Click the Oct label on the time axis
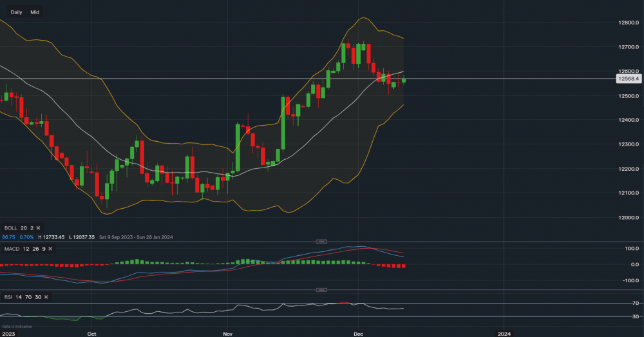 91,334
